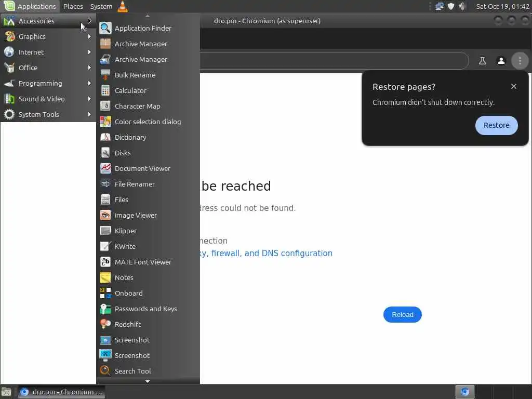The height and width of the screenshot is (399, 532).
Task: Open Klipper clipboard icon
Action: (x=105, y=231)
